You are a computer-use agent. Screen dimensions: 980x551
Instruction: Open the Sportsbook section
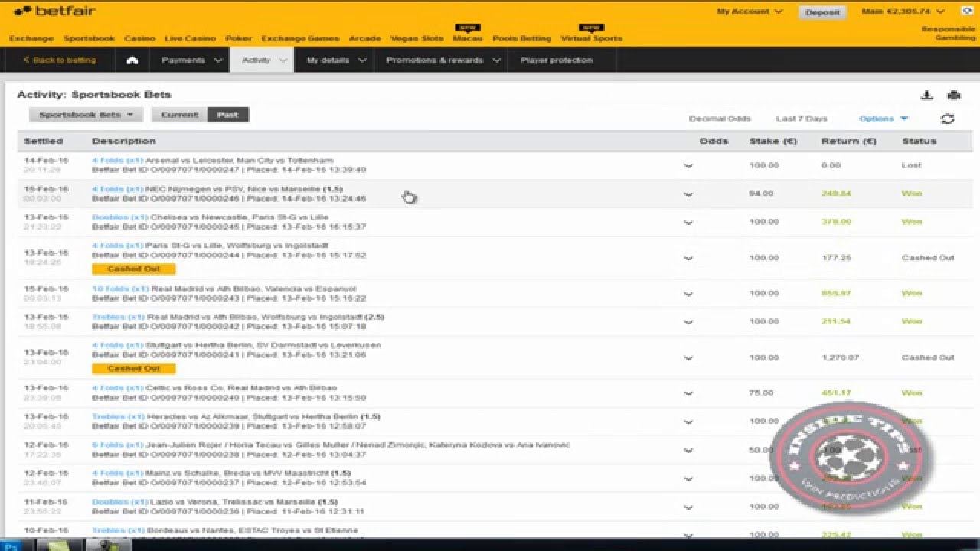tap(89, 38)
